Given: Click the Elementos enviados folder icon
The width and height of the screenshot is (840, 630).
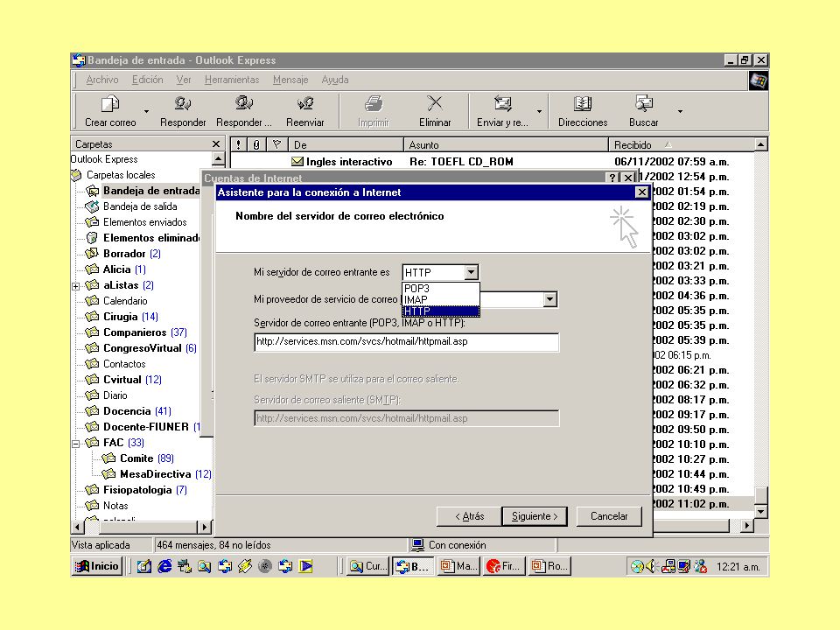Looking at the screenshot, I should point(93,221).
